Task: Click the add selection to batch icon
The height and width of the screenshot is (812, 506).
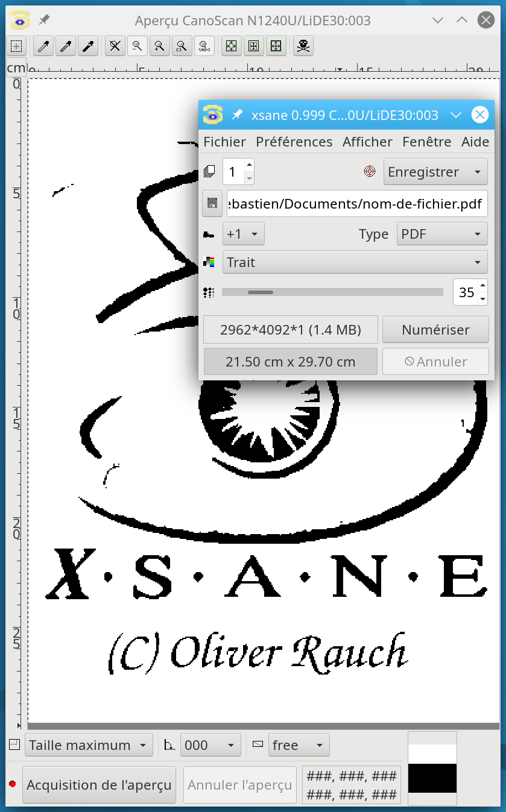Action: (16, 46)
